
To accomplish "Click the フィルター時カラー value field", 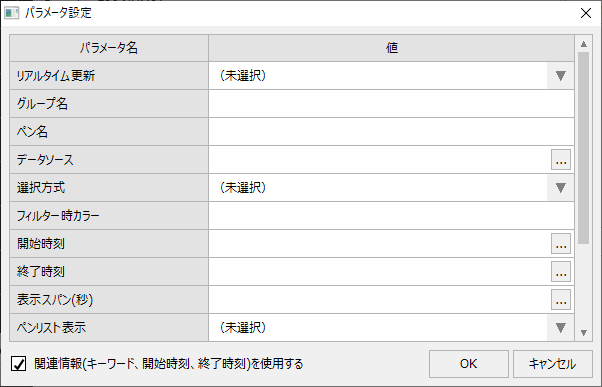I will (x=391, y=216).
